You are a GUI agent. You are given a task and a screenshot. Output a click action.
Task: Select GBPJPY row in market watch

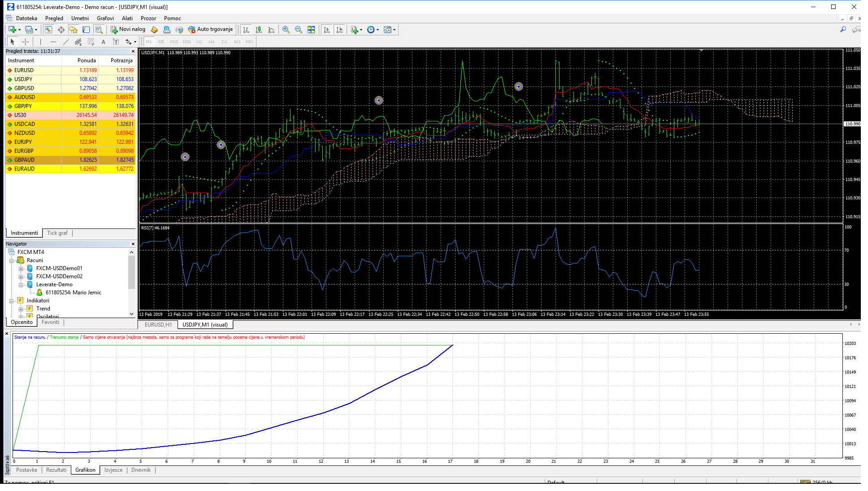pyautogui.click(x=70, y=106)
